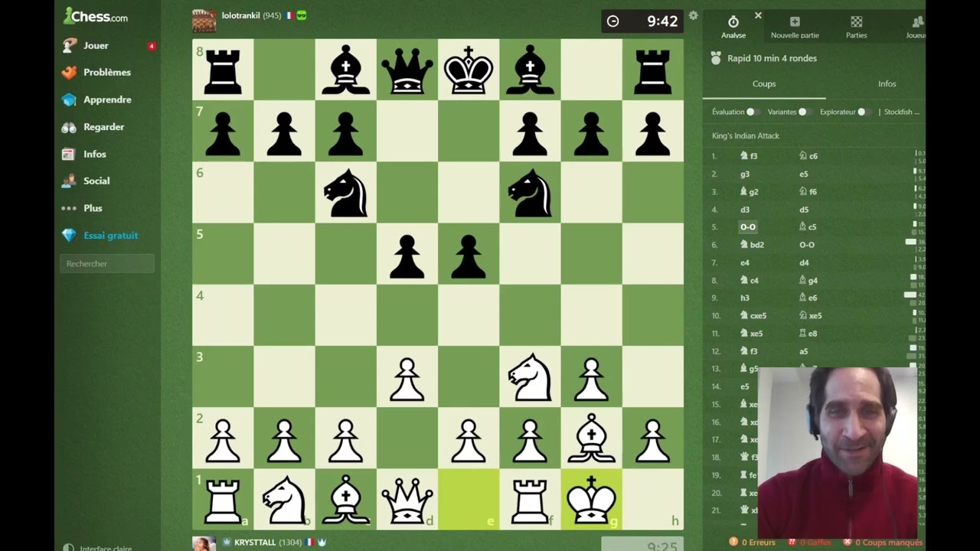Click the Rechercher search field

(107, 263)
